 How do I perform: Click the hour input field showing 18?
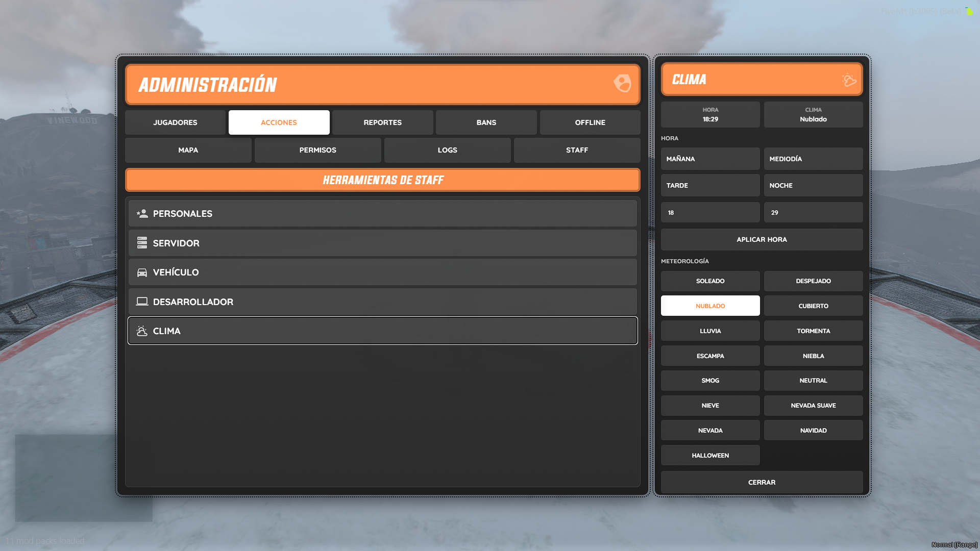[x=710, y=212]
